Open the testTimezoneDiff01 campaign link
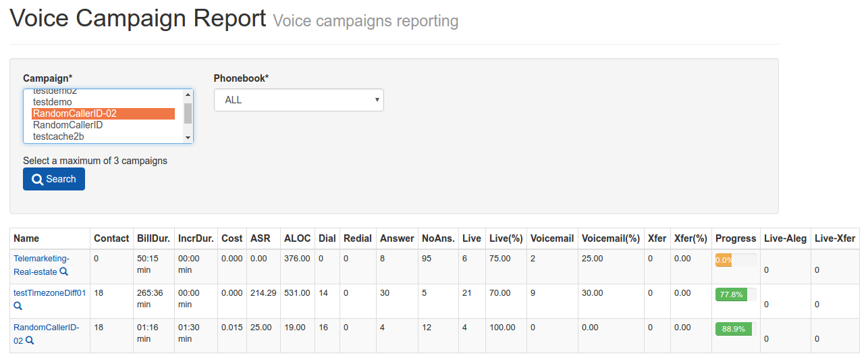The image size is (868, 362). pyautogui.click(x=50, y=293)
